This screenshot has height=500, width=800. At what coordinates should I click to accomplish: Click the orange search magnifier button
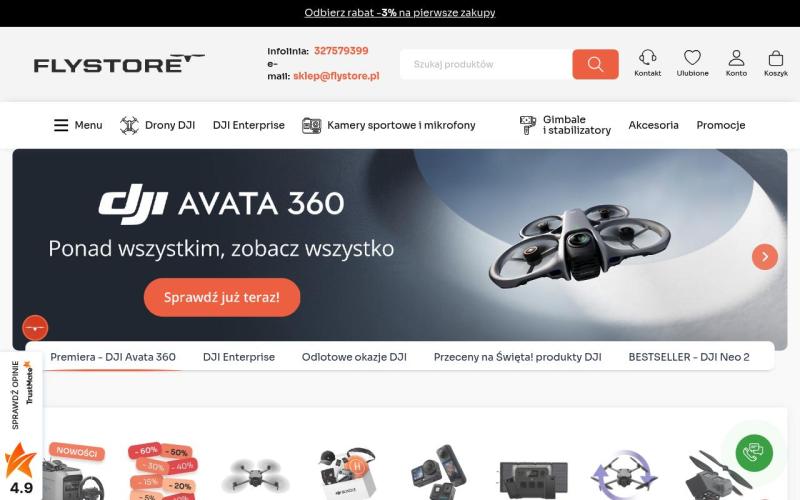pyautogui.click(x=595, y=64)
